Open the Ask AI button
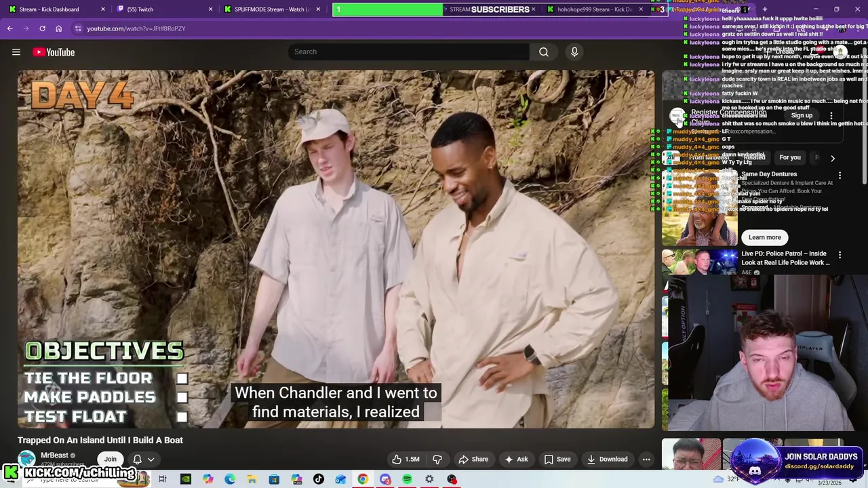This screenshot has width=868, height=488. [x=516, y=459]
